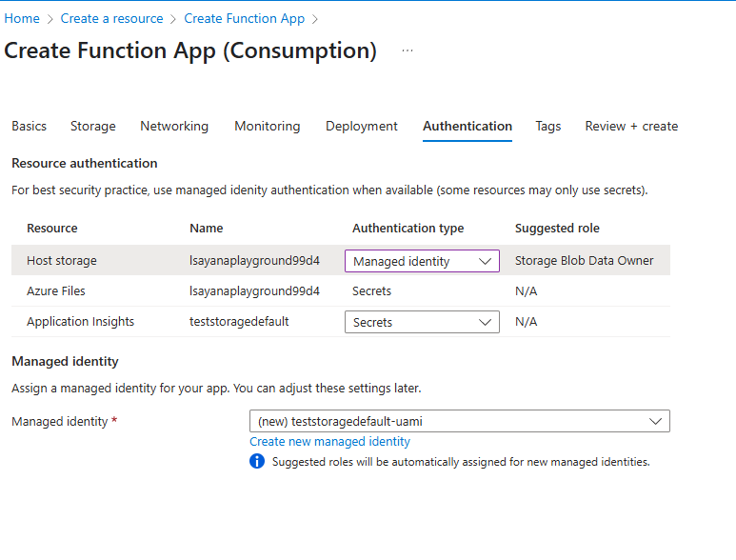Open the Networking tab
Viewport: 736px width, 560px height.
174,126
